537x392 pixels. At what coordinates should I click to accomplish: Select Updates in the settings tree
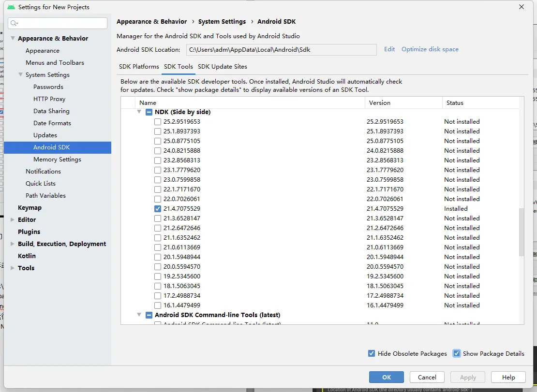45,135
